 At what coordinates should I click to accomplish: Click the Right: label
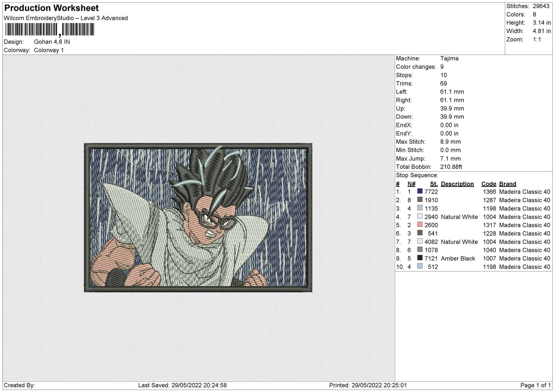(404, 100)
